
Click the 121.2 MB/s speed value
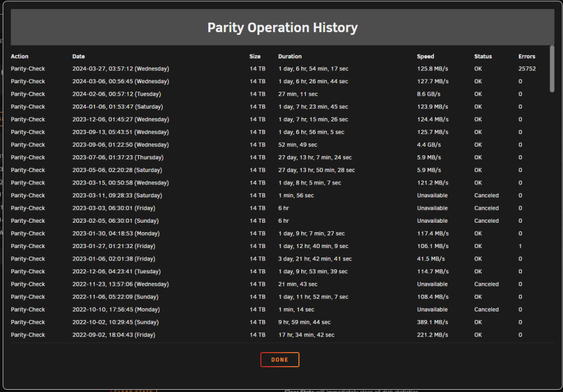[432, 183]
